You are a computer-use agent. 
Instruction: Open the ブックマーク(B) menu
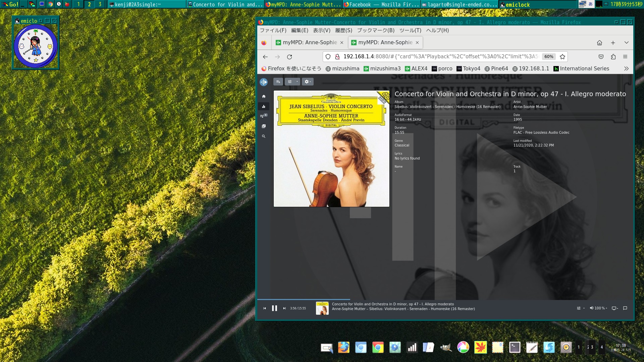click(375, 30)
